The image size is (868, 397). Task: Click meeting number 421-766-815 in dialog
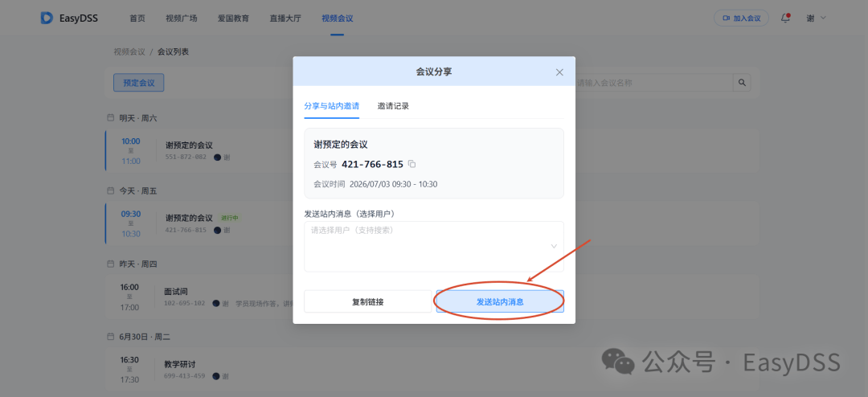tap(373, 164)
